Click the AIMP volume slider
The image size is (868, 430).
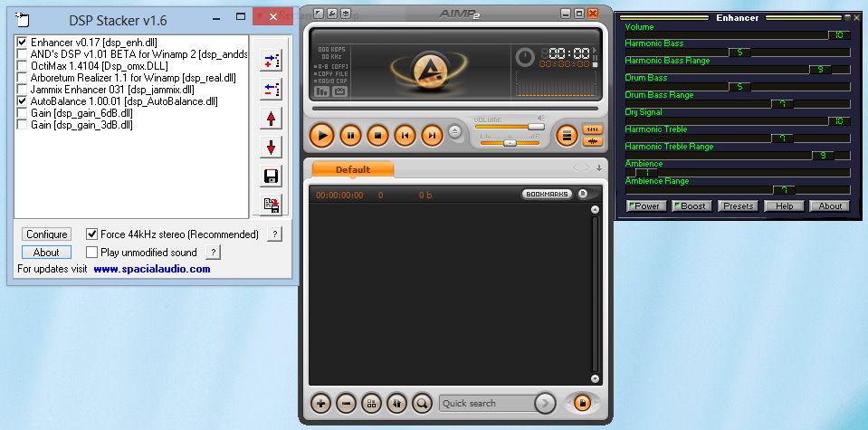pos(510,127)
